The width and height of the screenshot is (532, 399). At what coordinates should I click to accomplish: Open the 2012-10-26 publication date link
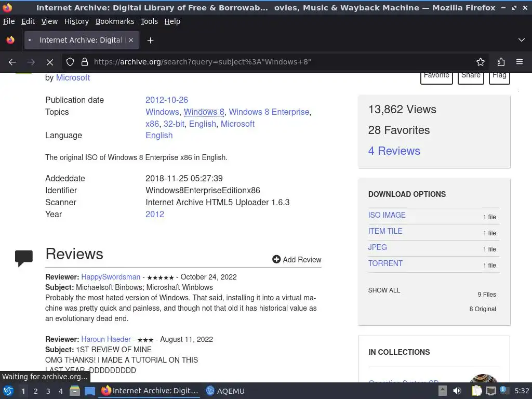167,100
